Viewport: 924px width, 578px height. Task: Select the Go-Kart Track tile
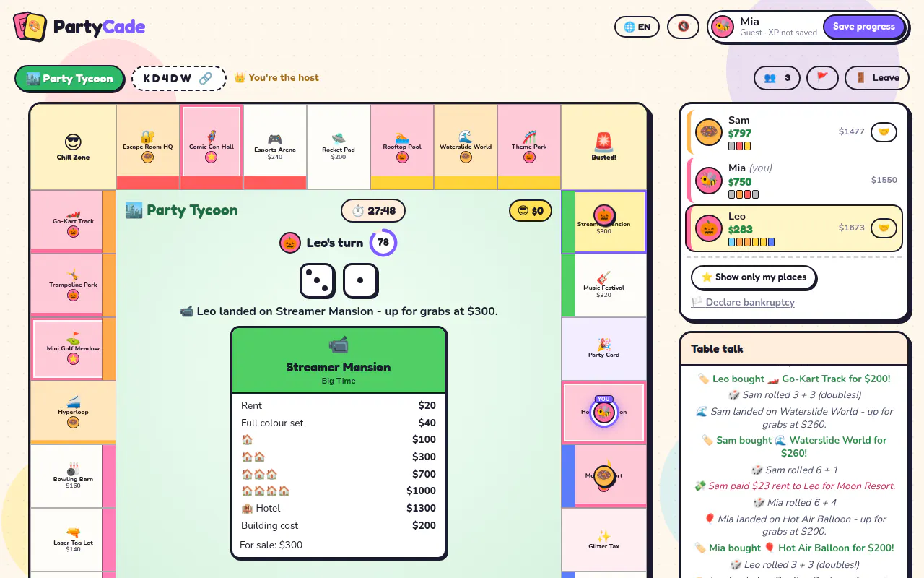(x=73, y=222)
